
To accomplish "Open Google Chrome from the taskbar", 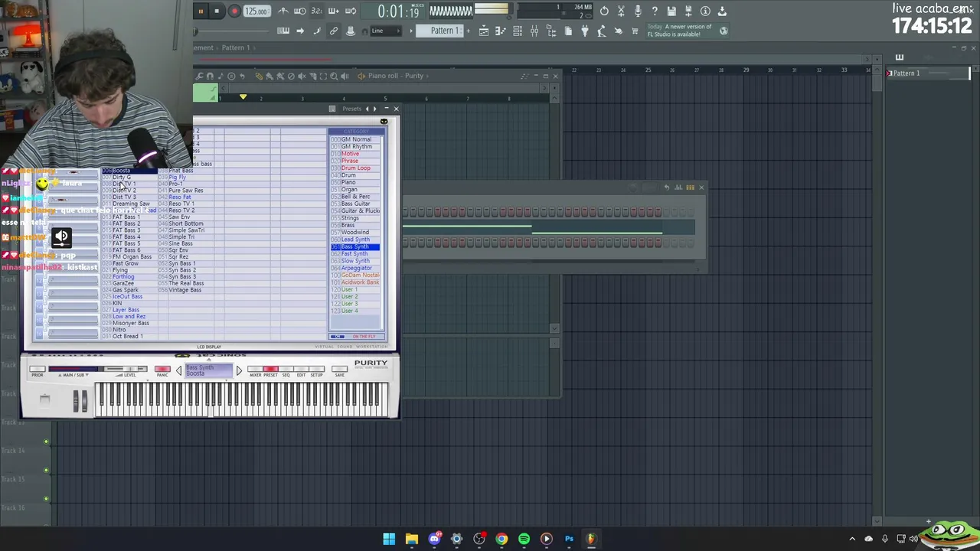I will click(x=501, y=539).
